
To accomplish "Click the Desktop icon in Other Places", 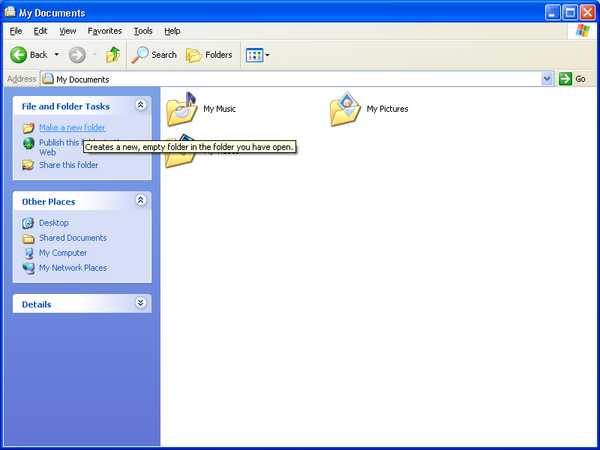I will pyautogui.click(x=28, y=223).
